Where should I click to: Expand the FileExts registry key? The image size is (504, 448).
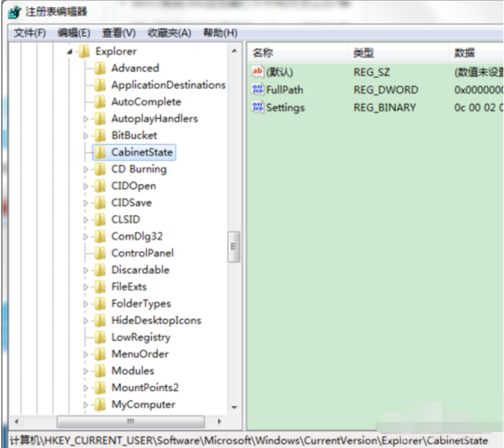(x=86, y=287)
